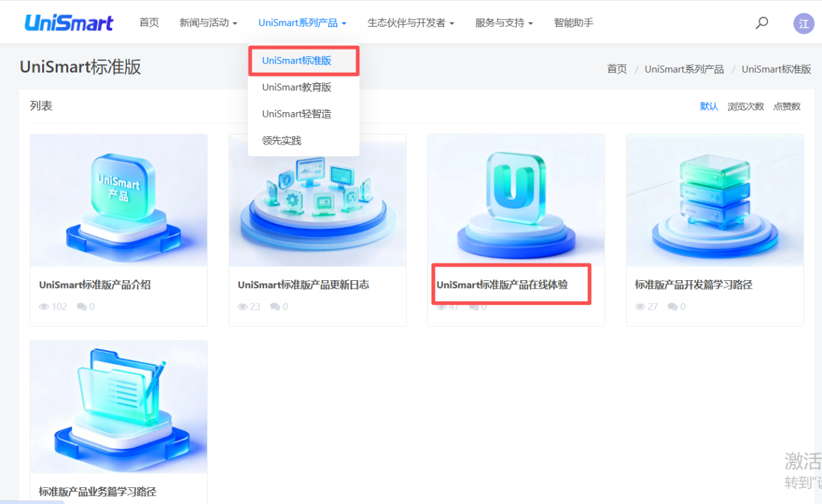Open the 标准版产品业务篇学习路径 folder thumbnail

coord(119,407)
